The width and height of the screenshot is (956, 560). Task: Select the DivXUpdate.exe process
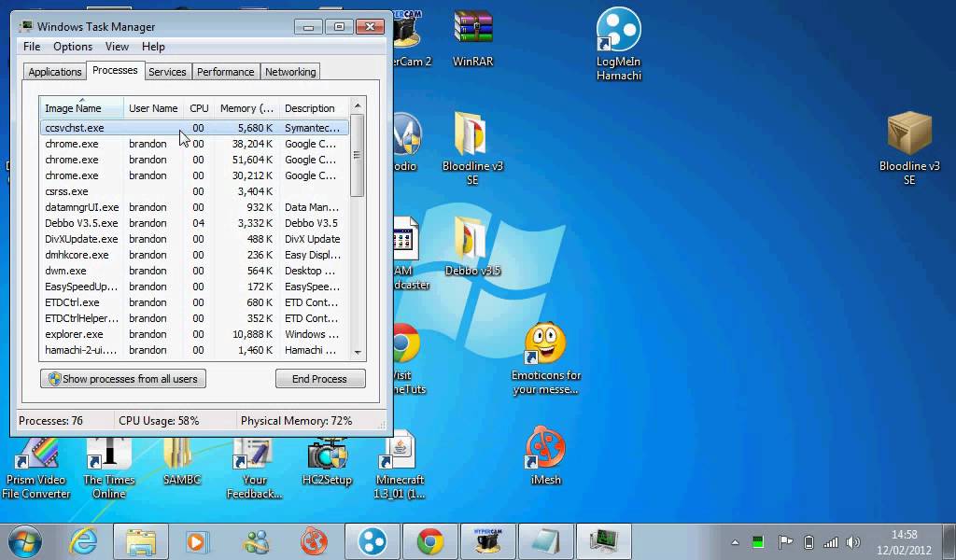tap(194, 239)
